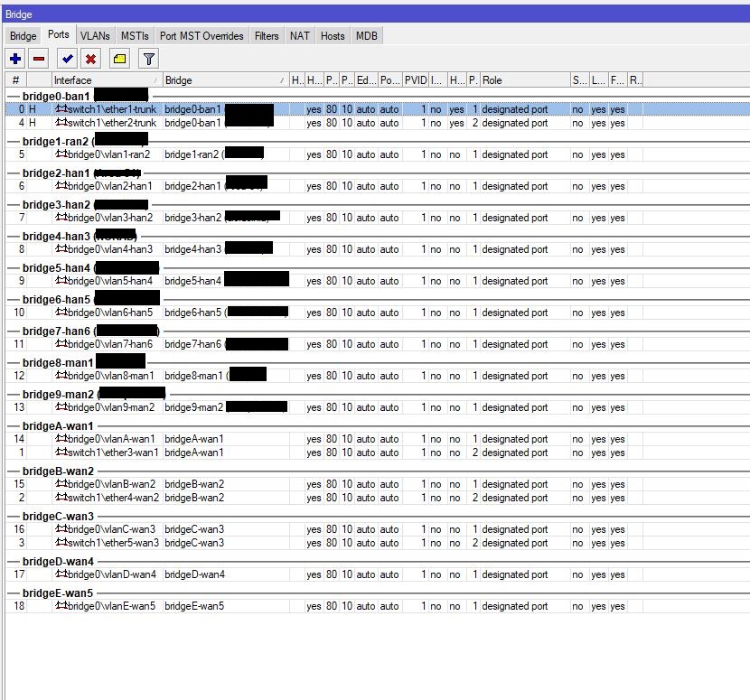Go to Port MST Overrides tab

tap(202, 36)
